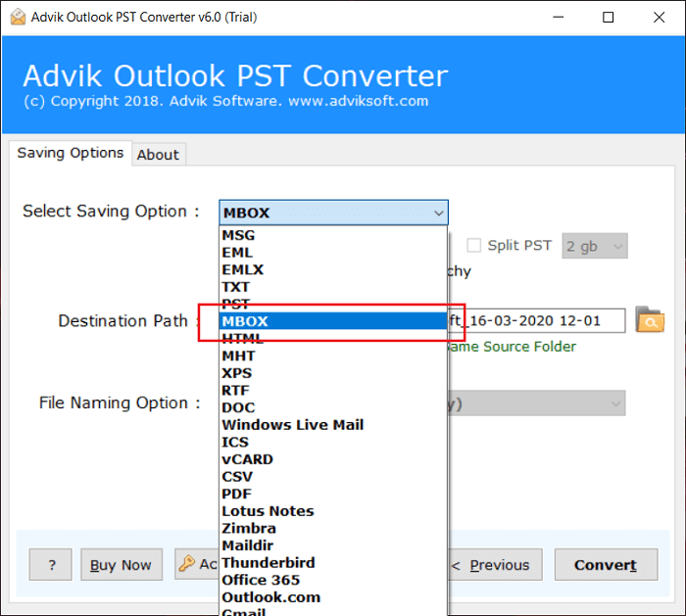
Task: Open the File Naming Option dropdown arrow
Action: [615, 403]
